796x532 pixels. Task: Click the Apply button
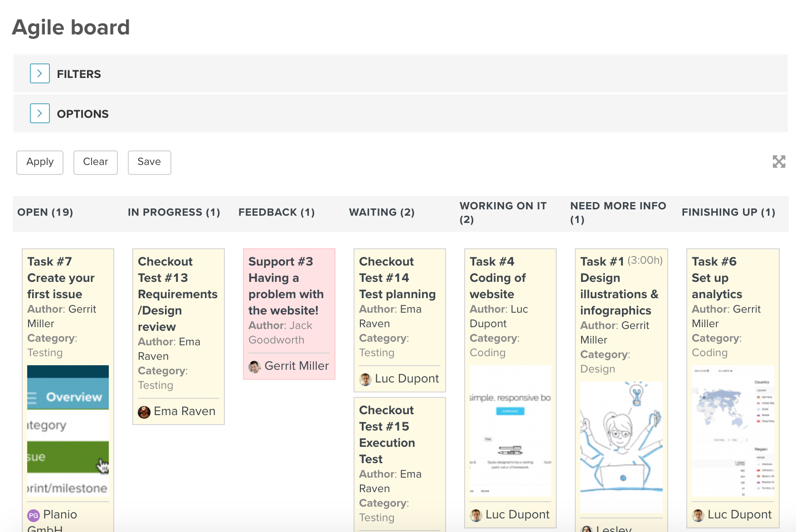pos(40,162)
